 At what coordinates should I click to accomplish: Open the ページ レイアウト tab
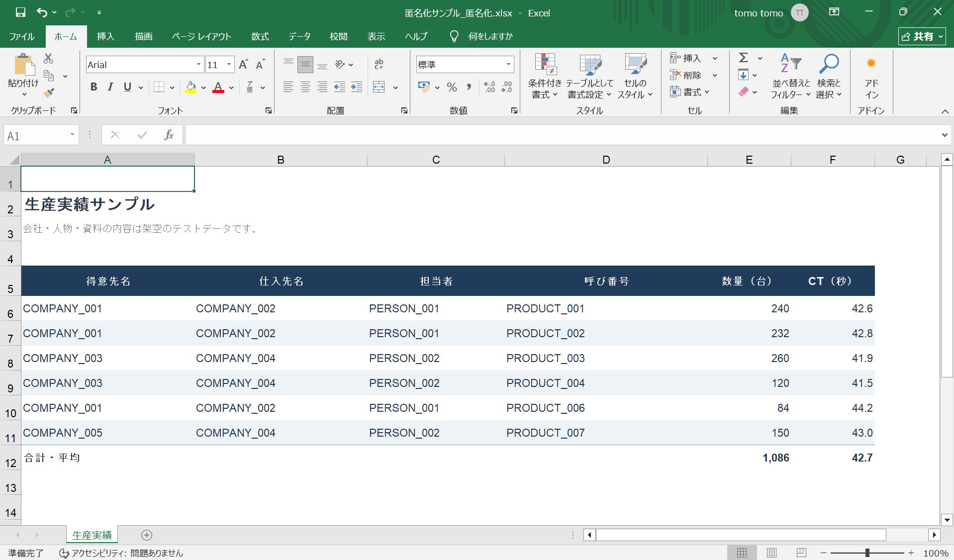tap(201, 36)
